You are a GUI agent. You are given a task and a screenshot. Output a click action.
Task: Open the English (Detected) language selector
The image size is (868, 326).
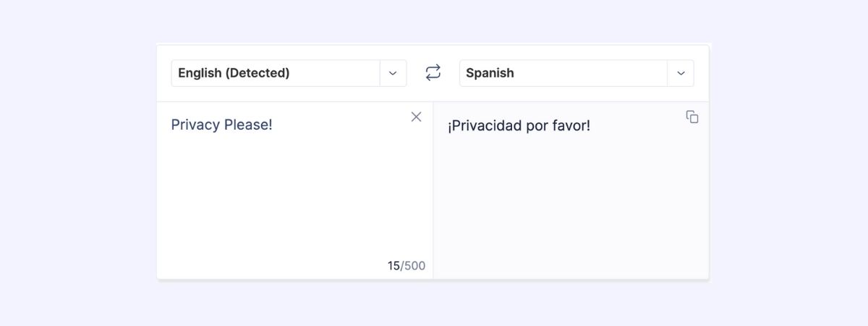click(275, 73)
